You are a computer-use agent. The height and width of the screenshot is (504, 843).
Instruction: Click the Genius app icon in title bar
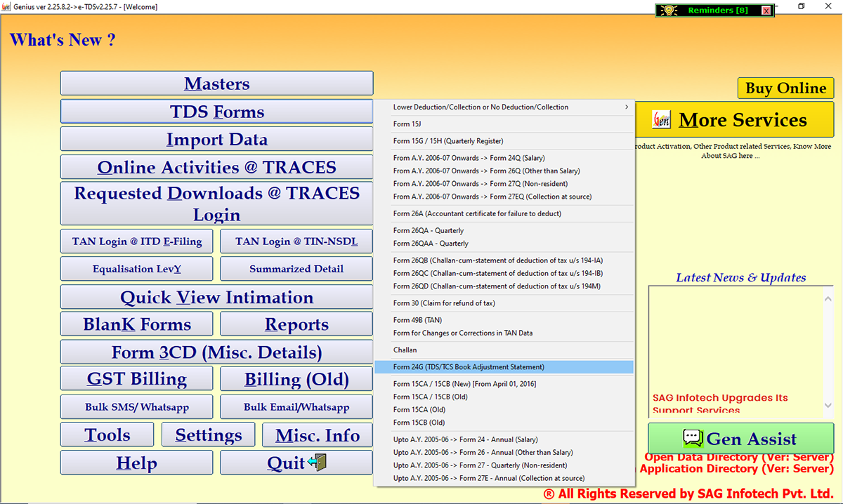[x=6, y=6]
